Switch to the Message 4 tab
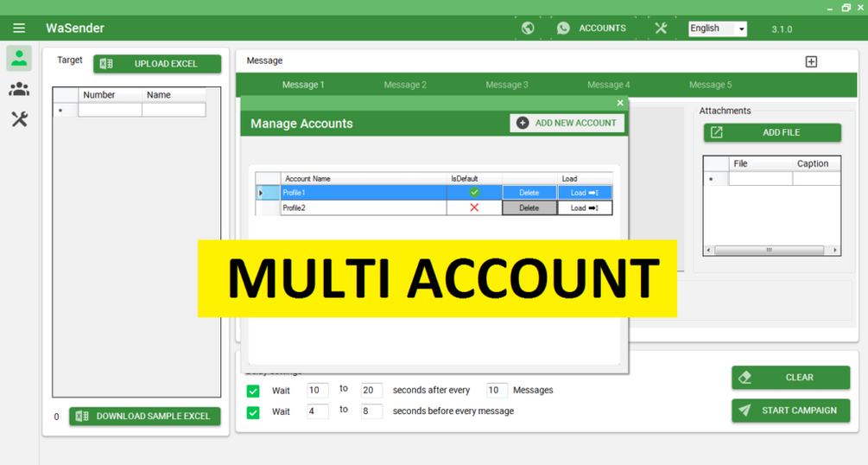This screenshot has width=868, height=465. click(x=608, y=85)
